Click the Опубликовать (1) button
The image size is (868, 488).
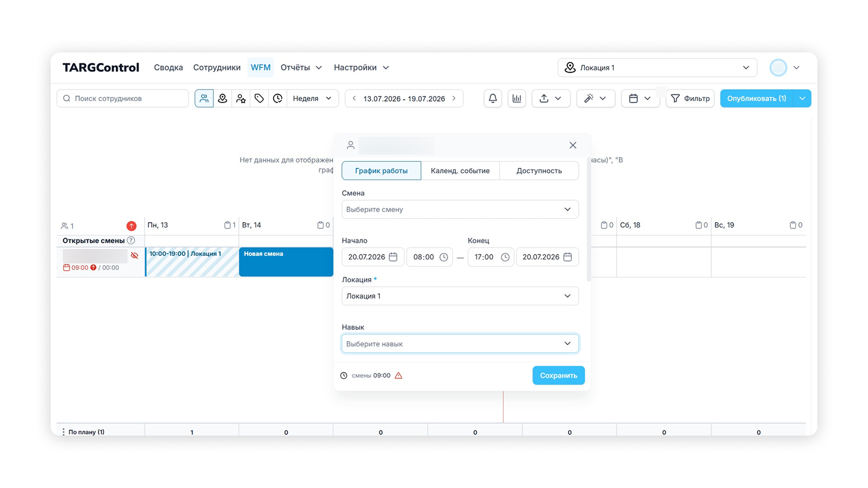757,99
